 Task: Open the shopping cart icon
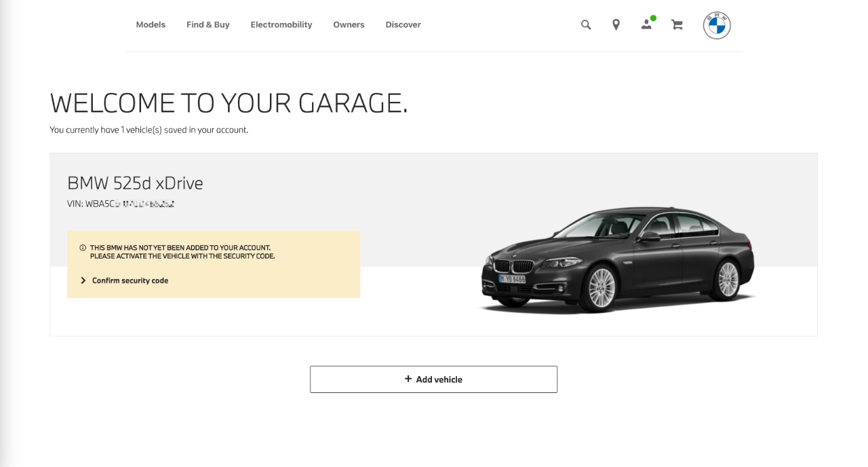click(x=677, y=25)
